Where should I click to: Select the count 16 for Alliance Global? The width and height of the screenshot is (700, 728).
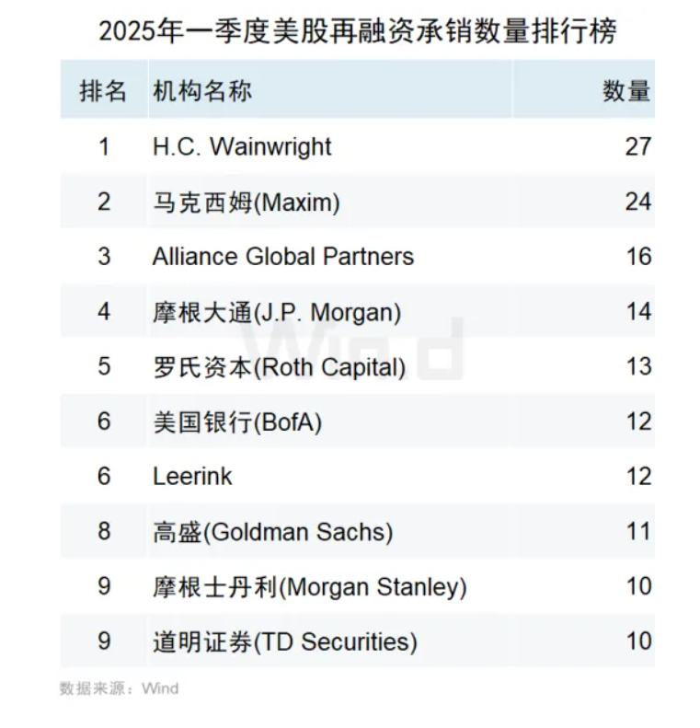tap(637, 257)
